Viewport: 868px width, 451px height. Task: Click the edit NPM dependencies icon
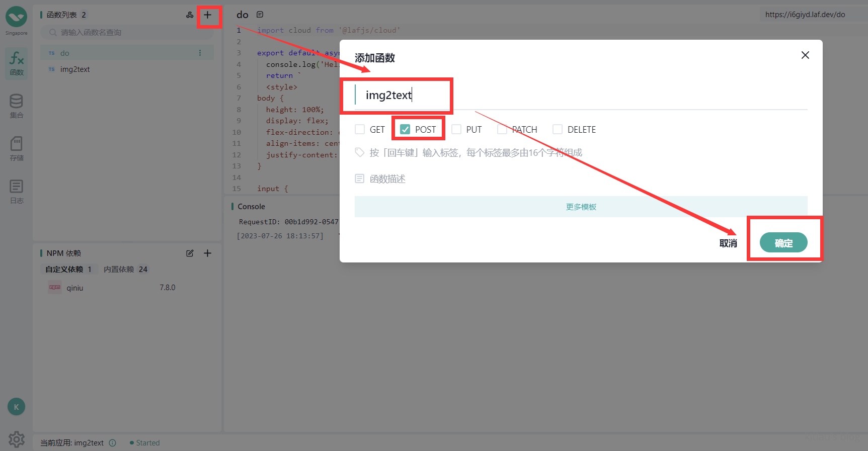(x=190, y=253)
